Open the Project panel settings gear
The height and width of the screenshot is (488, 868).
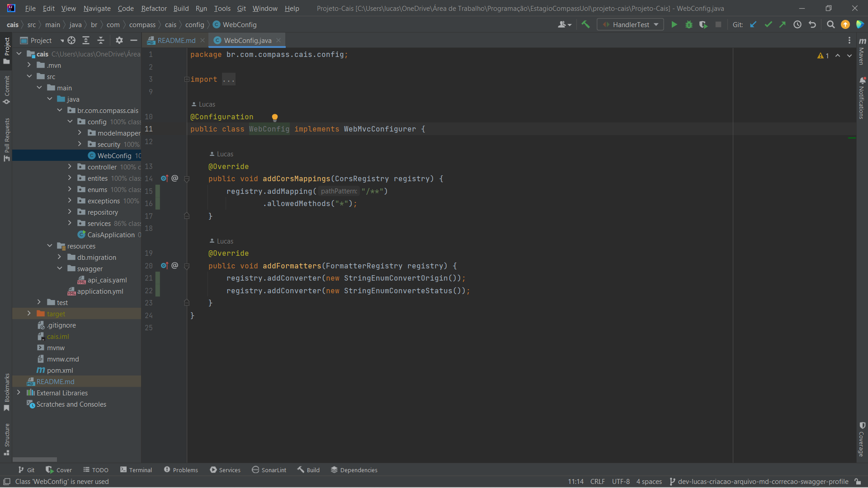pyautogui.click(x=119, y=40)
